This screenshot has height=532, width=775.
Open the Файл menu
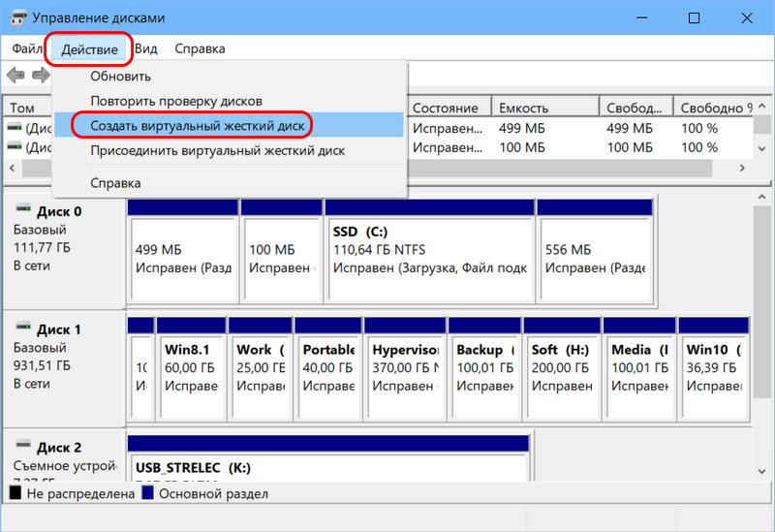click(x=27, y=48)
